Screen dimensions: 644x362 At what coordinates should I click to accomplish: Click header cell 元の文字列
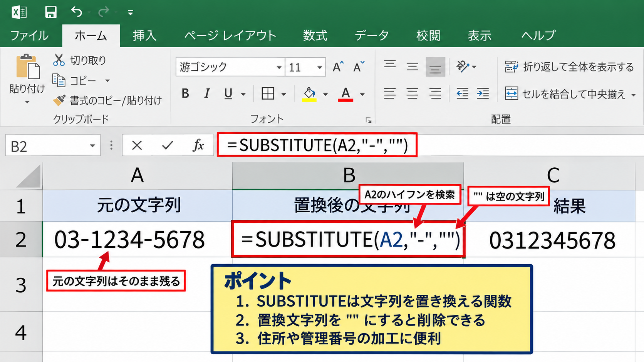[x=138, y=205]
